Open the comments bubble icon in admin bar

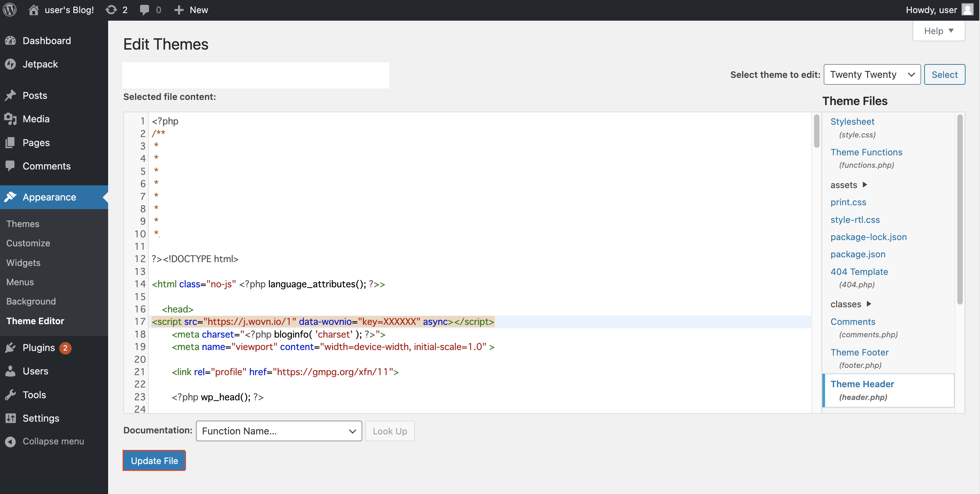(x=144, y=10)
